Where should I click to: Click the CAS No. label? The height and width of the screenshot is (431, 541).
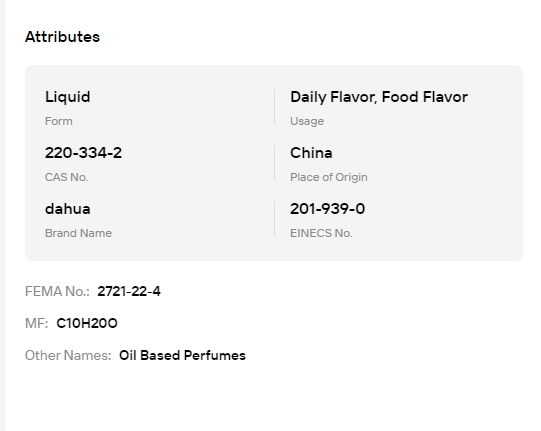tap(67, 177)
